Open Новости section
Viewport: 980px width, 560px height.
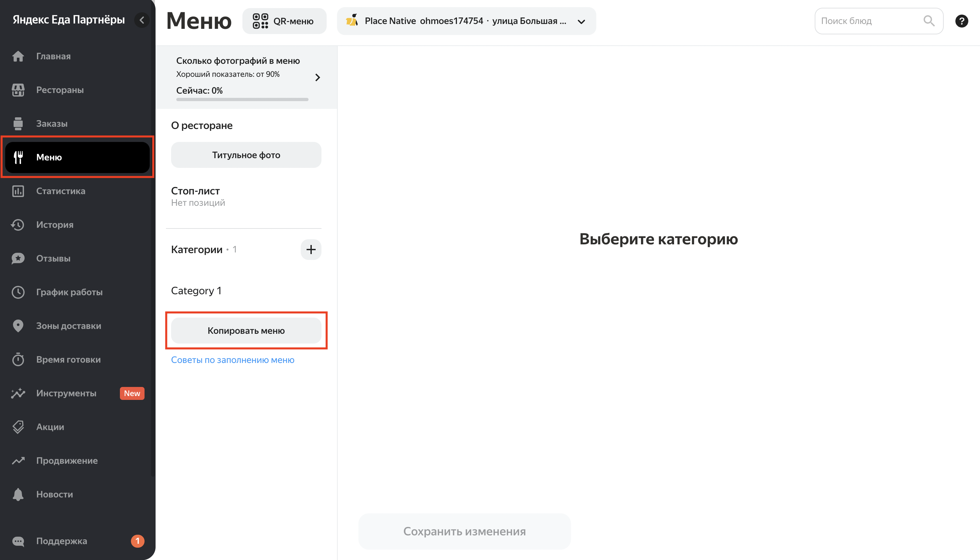[x=77, y=494]
